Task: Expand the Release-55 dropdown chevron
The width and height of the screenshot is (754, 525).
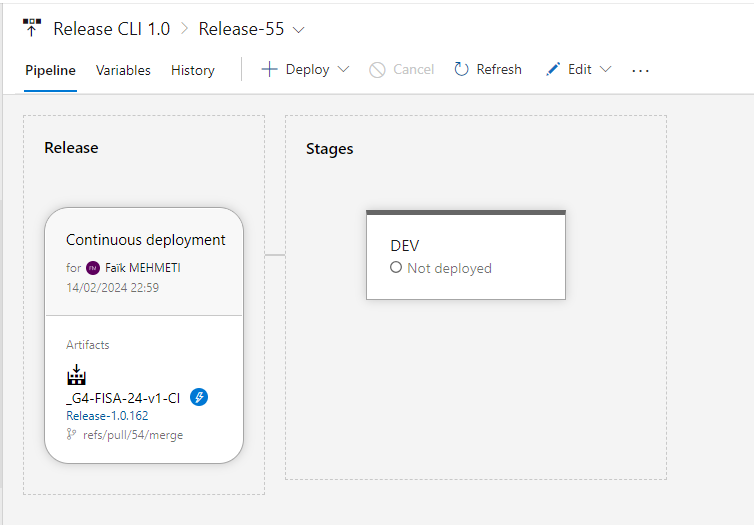Action: pyautogui.click(x=299, y=29)
